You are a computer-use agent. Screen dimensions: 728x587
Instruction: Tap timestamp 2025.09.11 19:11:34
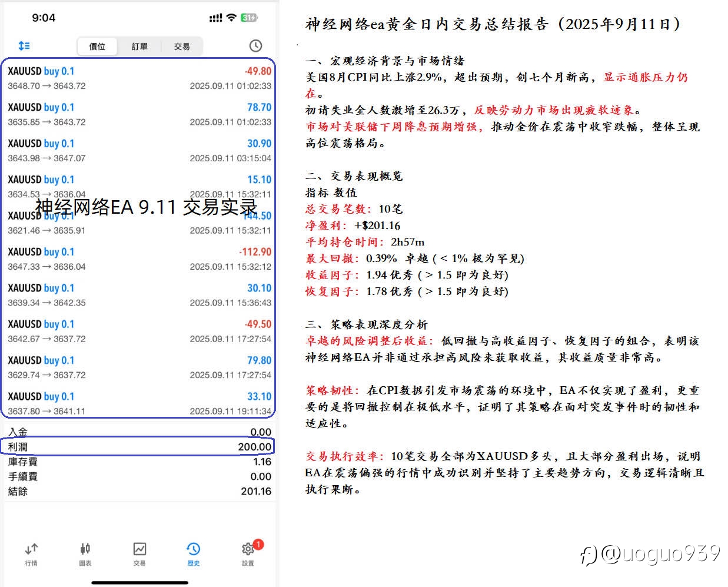pyautogui.click(x=231, y=411)
